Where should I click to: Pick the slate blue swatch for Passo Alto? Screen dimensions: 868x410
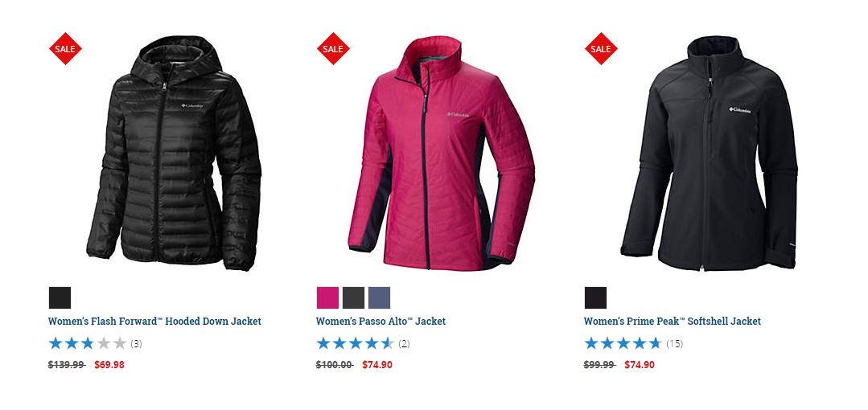379,297
